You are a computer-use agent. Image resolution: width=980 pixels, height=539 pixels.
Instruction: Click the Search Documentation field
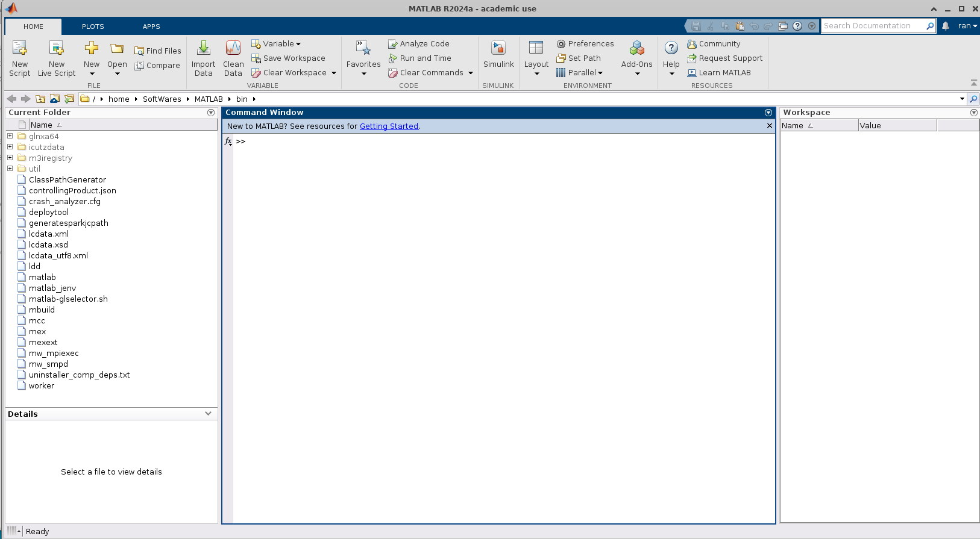872,26
